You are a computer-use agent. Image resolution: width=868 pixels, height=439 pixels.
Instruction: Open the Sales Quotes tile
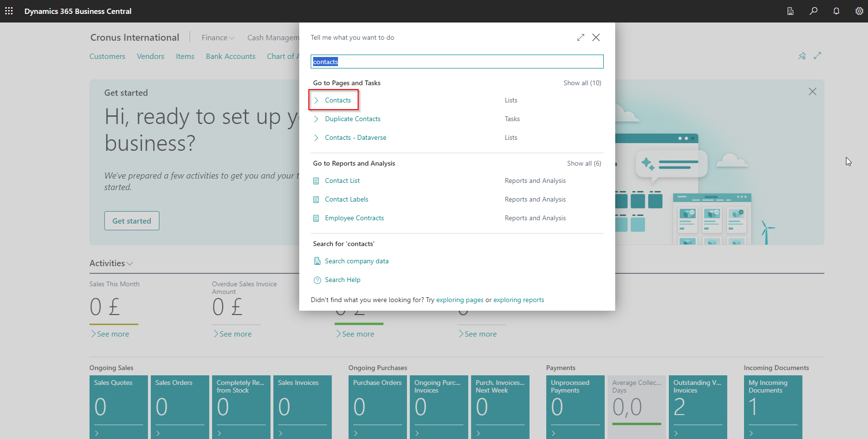pos(119,407)
